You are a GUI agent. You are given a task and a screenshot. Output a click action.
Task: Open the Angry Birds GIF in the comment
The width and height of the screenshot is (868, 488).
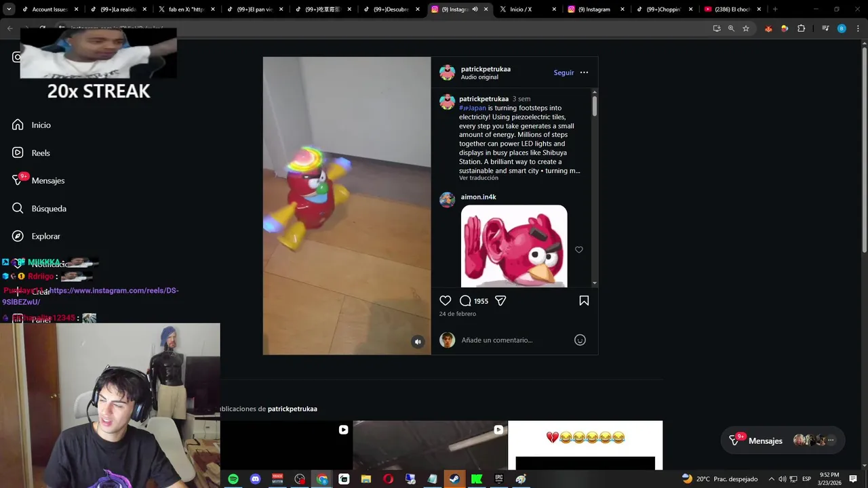click(514, 246)
